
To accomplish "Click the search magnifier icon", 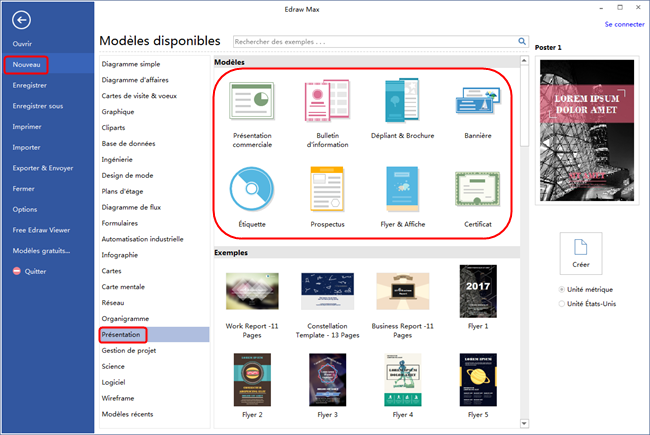I will pyautogui.click(x=522, y=41).
